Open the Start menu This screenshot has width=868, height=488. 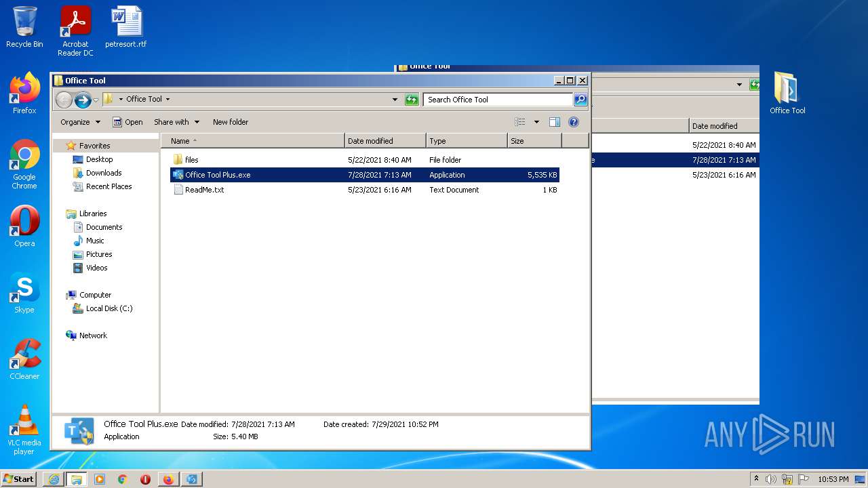click(x=18, y=479)
